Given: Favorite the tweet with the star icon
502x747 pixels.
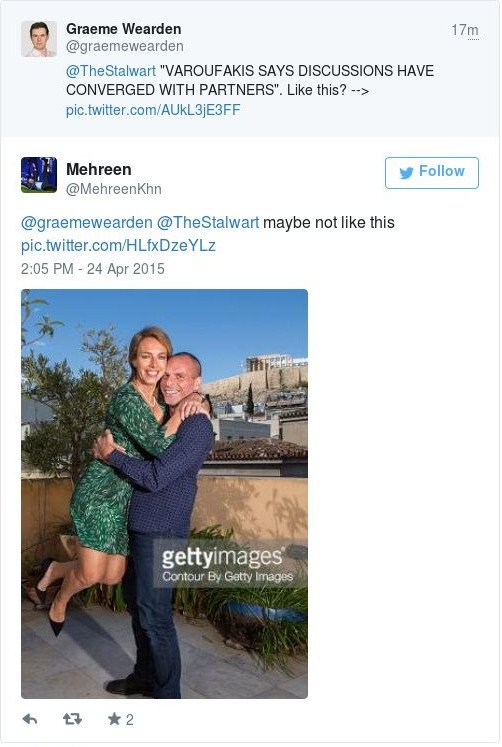Looking at the screenshot, I should click(114, 718).
